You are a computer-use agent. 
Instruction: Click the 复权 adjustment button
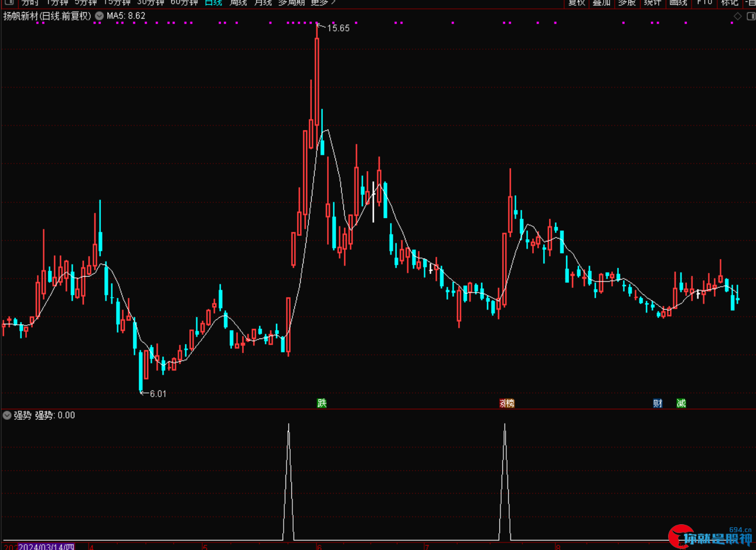[x=577, y=2]
